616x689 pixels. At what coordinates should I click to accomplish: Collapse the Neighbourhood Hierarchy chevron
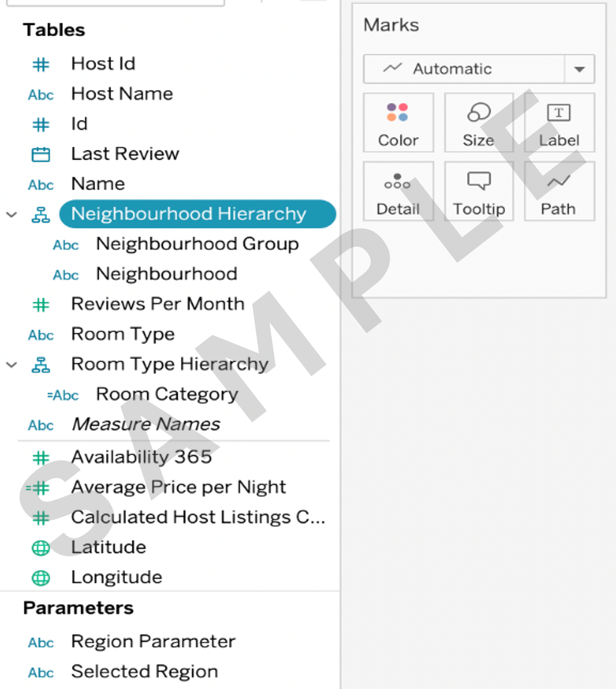point(12,215)
